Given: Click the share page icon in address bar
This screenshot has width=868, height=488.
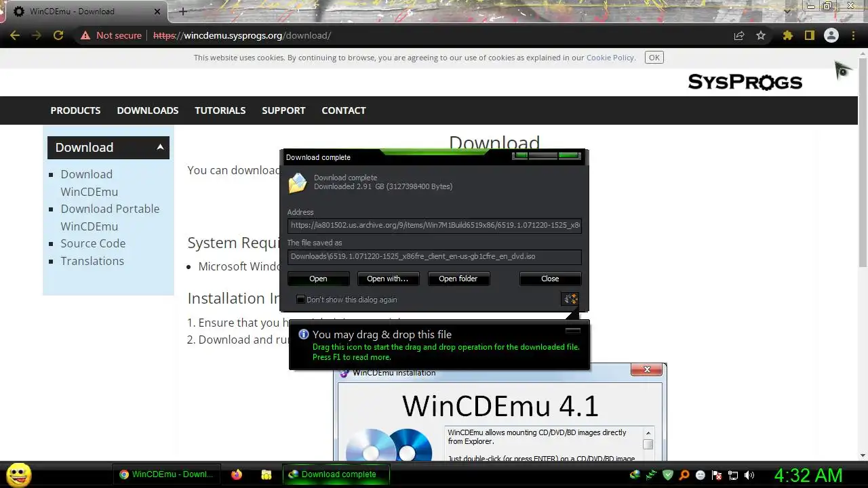Looking at the screenshot, I should tap(739, 35).
